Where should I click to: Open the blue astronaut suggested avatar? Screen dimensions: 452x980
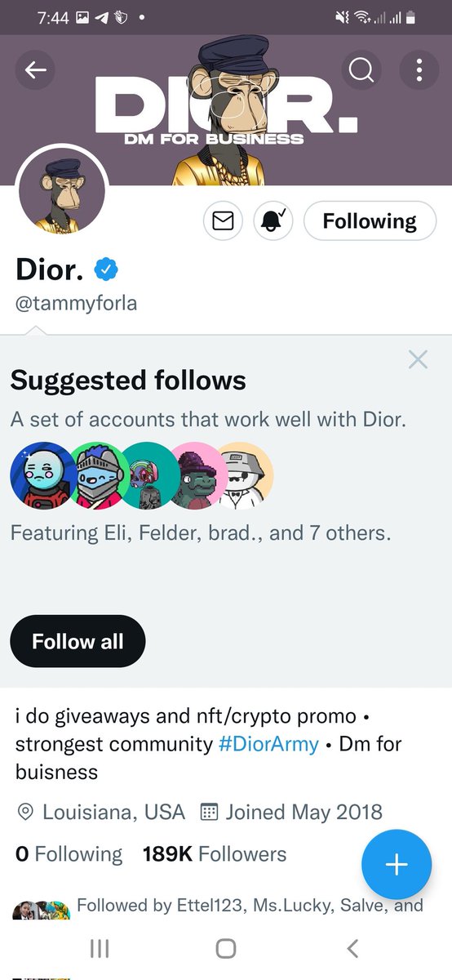(37, 476)
